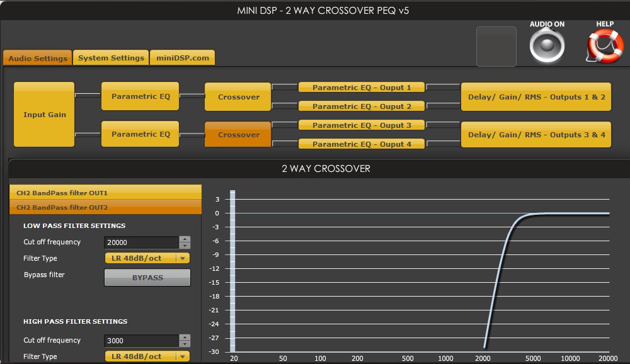
Task: Increase low pass cut off frequency with up arrow
Action: [185, 239]
